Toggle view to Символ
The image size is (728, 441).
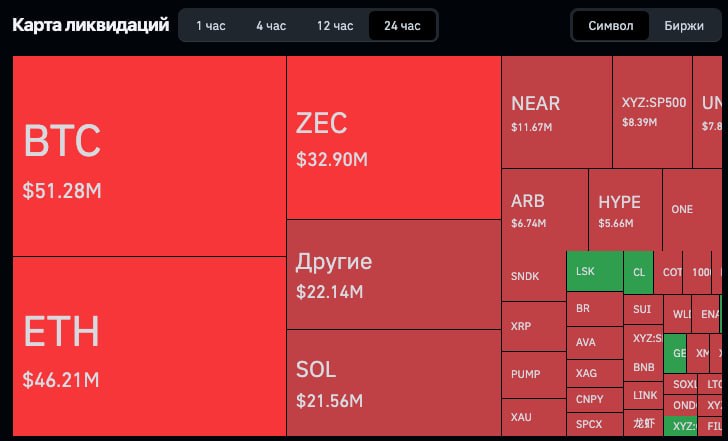(611, 26)
